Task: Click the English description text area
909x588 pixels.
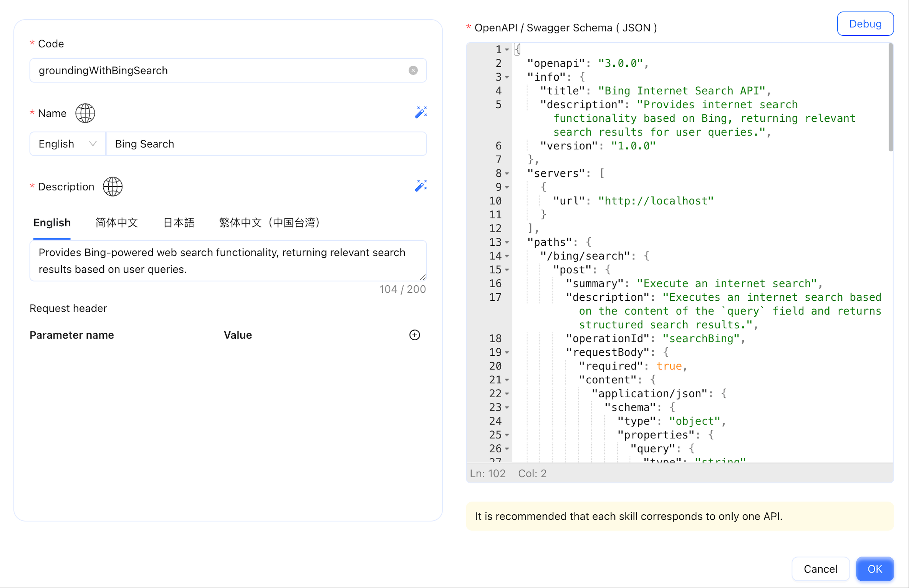Action: pos(228,261)
